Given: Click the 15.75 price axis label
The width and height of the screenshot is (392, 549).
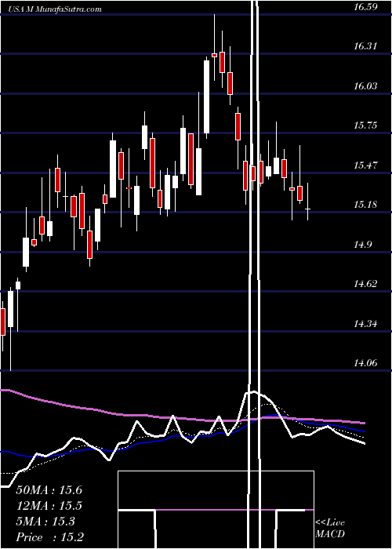Looking at the screenshot, I should tap(365, 125).
